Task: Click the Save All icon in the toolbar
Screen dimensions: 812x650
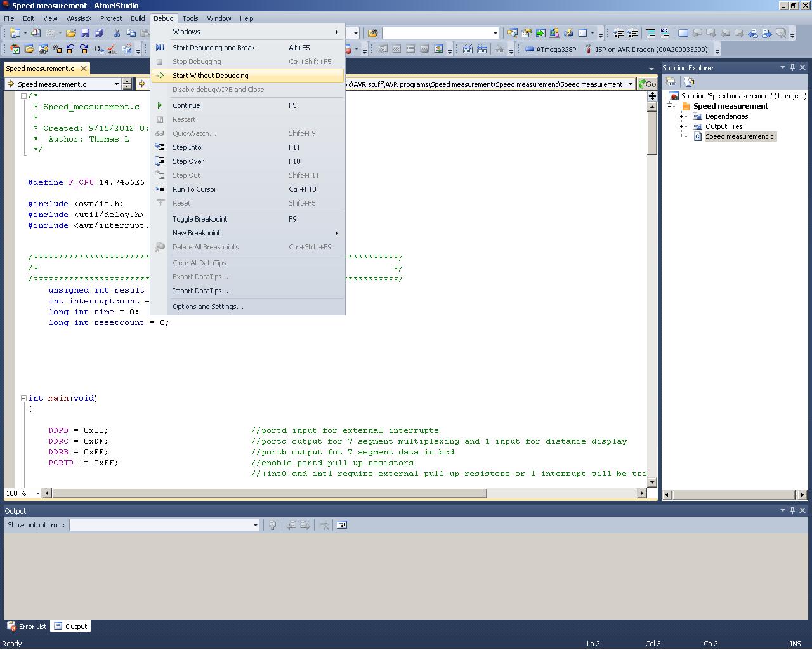Action: pyautogui.click(x=99, y=33)
